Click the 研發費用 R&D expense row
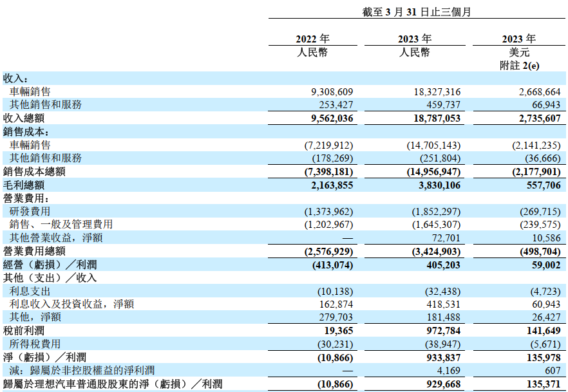This screenshot has width=568, height=392. 31,211
